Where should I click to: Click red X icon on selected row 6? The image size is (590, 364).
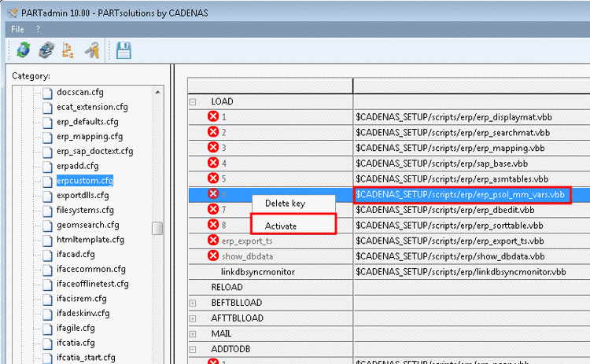click(213, 193)
